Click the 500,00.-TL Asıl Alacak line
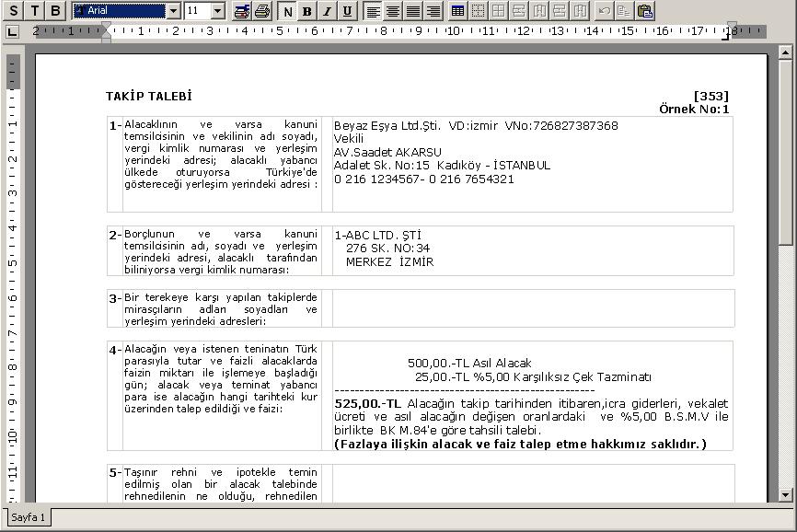Viewport: 797px width, 532px height. coord(469,364)
